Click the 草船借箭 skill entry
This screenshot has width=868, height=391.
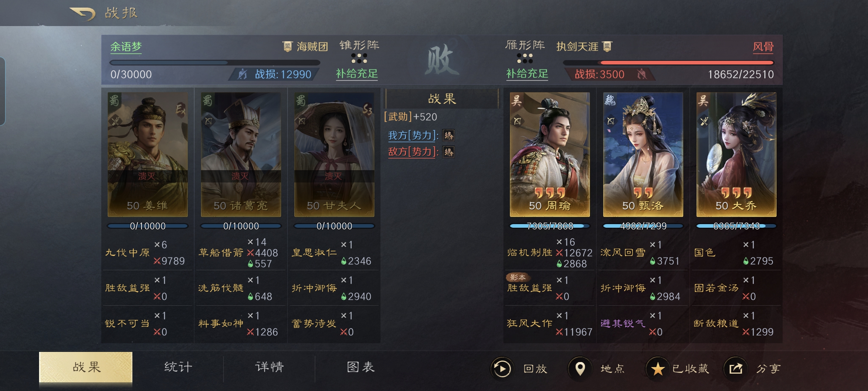click(x=221, y=253)
